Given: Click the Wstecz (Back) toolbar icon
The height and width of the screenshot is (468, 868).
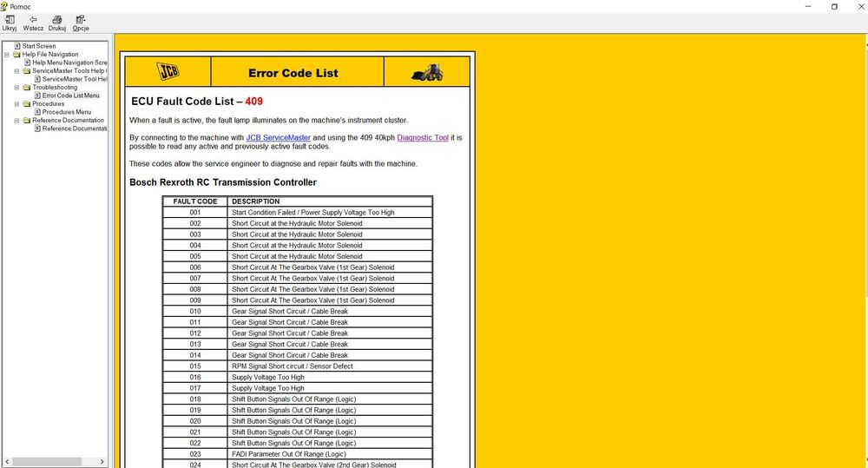Looking at the screenshot, I should (x=33, y=20).
